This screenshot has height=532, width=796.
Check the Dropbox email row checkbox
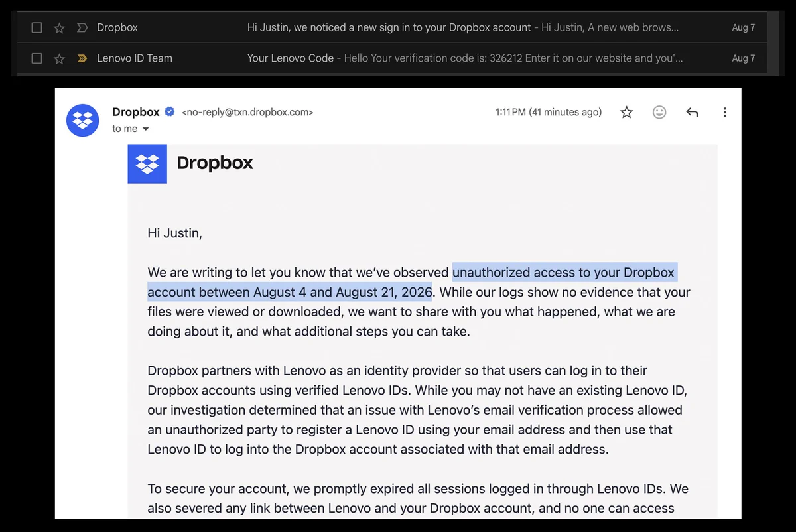point(37,28)
